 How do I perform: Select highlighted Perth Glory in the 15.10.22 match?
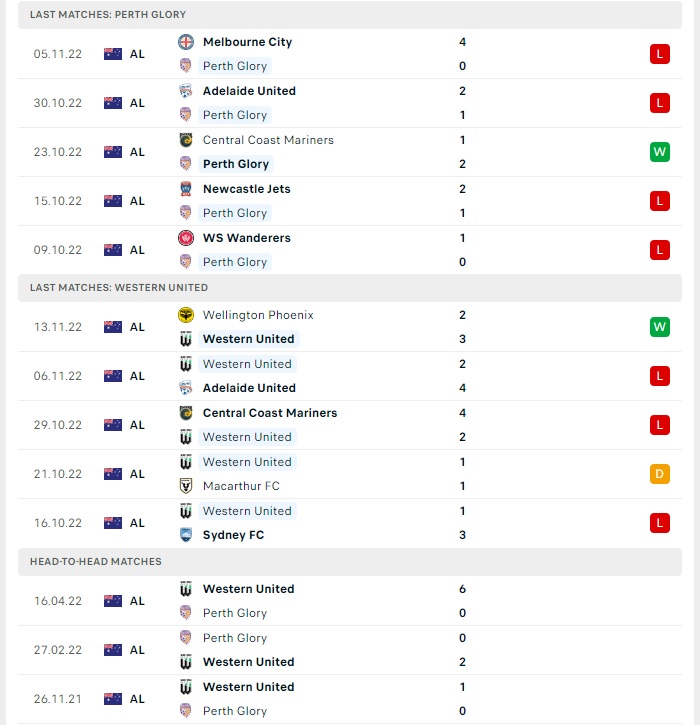(235, 213)
